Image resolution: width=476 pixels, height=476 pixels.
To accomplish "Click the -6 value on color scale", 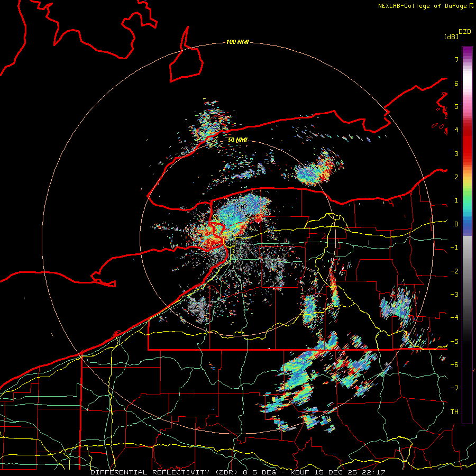I will pos(454,365).
